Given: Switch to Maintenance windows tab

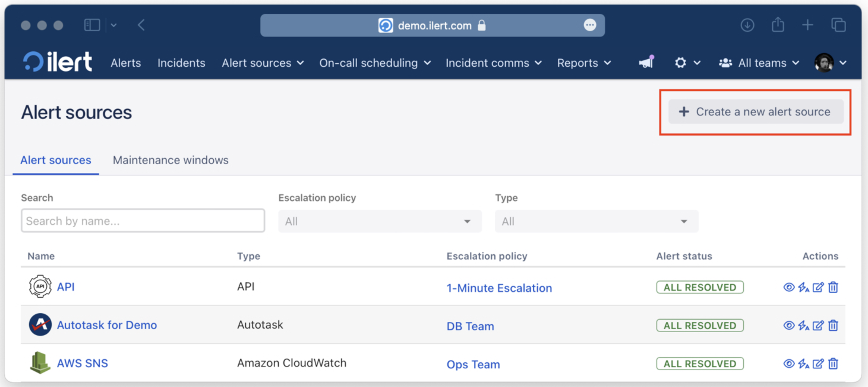Looking at the screenshot, I should click(x=170, y=160).
